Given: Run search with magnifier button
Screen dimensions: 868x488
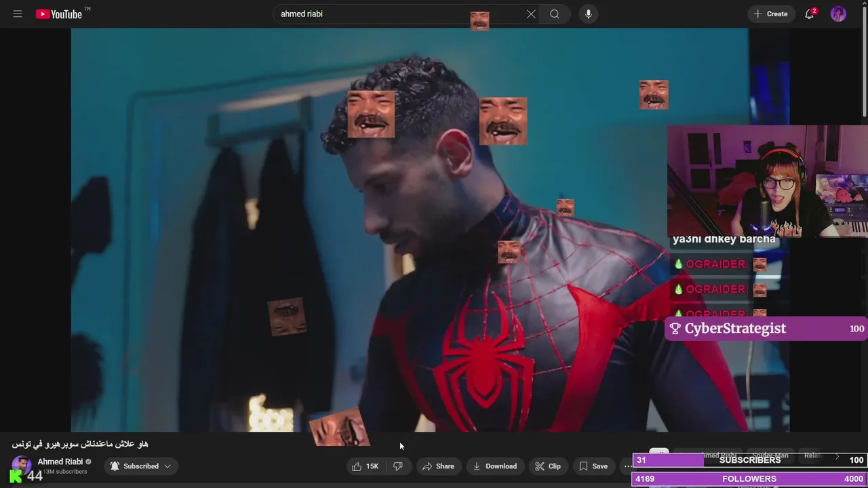Looking at the screenshot, I should [555, 14].
